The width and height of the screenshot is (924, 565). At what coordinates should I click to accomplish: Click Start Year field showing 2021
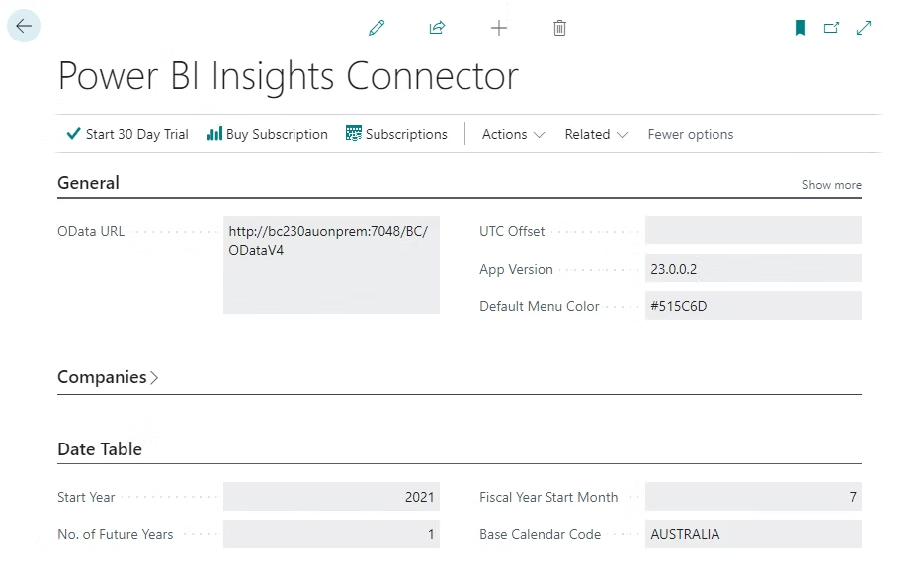coord(331,497)
